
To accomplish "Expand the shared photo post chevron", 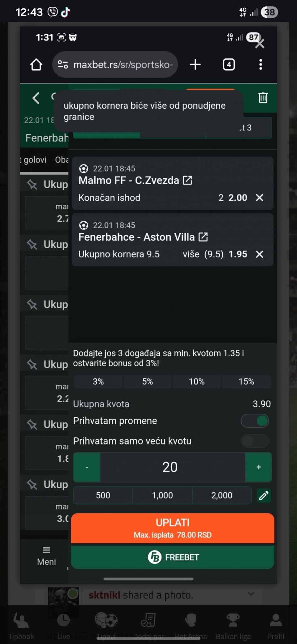I will point(251,594).
